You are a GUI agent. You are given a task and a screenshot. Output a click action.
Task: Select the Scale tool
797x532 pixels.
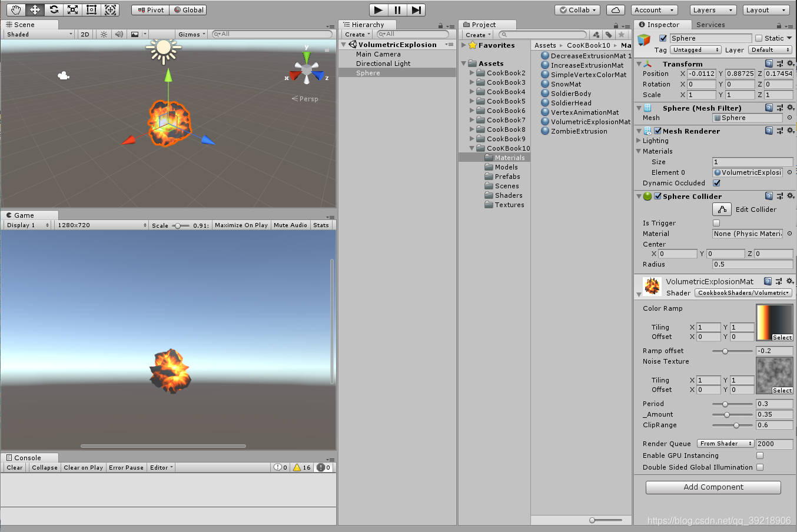coord(72,9)
